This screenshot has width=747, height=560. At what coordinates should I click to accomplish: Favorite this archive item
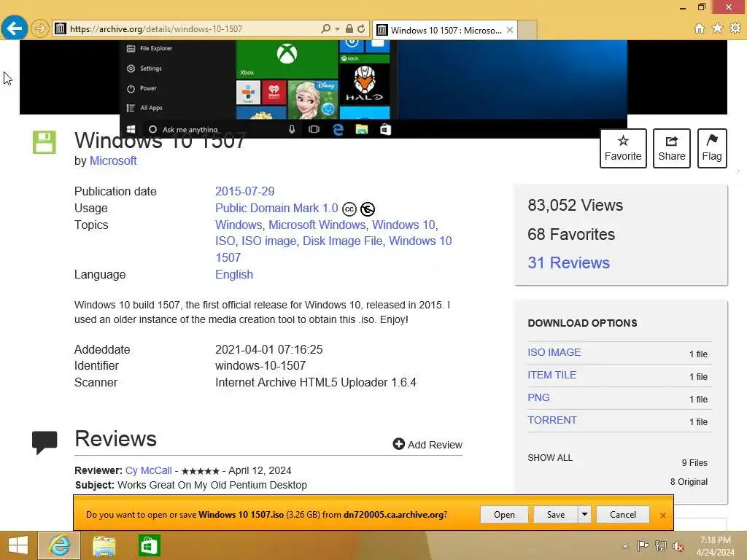click(x=623, y=148)
